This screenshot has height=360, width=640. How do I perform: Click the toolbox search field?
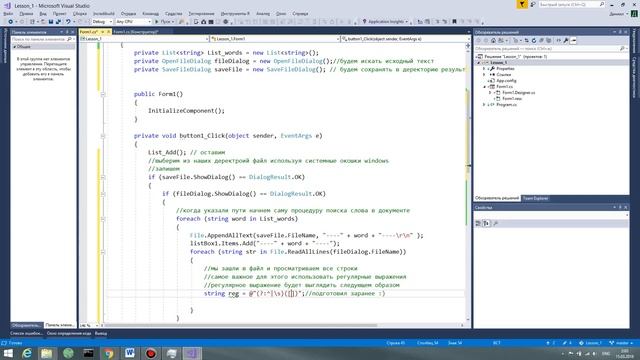click(43, 39)
